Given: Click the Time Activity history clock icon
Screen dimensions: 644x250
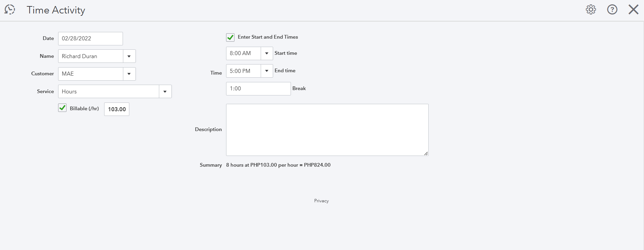Looking at the screenshot, I should click(10, 10).
